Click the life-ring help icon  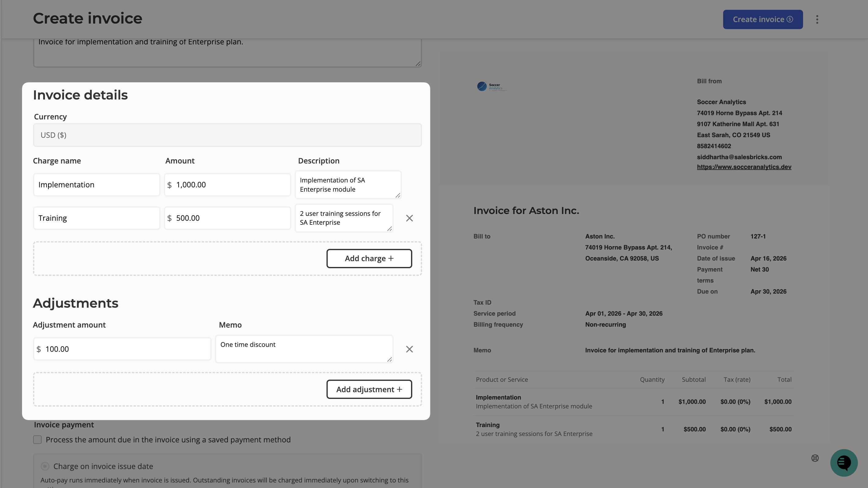point(815,458)
